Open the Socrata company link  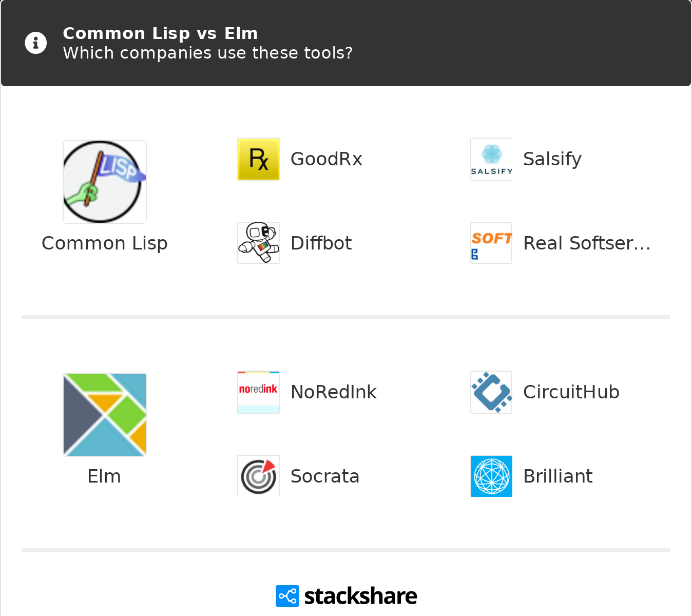[325, 476]
